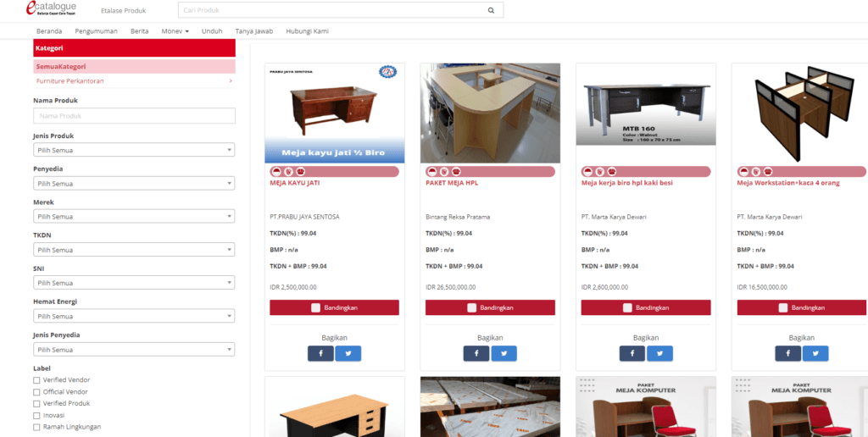Screen dimensions: 868x437
Task: Share Meja Workstation on Facebook
Action: click(x=787, y=353)
